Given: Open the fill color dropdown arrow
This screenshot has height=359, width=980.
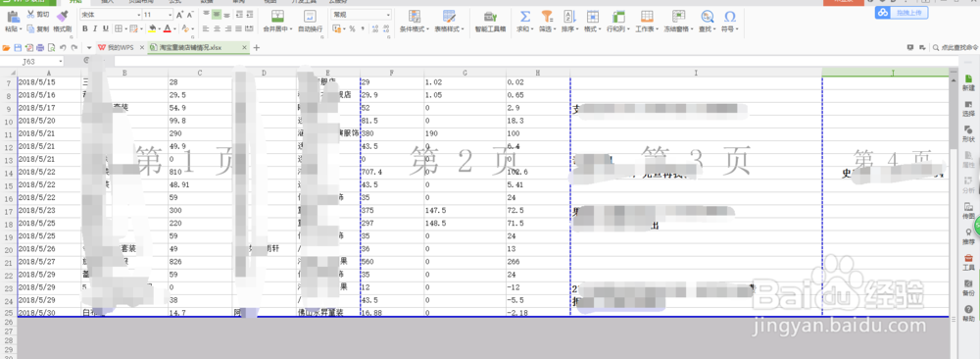Looking at the screenshot, I should pyautogui.click(x=160, y=29).
